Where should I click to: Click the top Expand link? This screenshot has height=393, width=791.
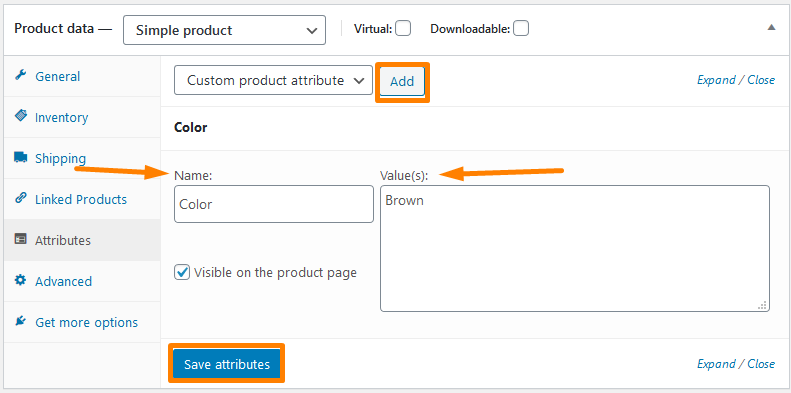coord(716,80)
